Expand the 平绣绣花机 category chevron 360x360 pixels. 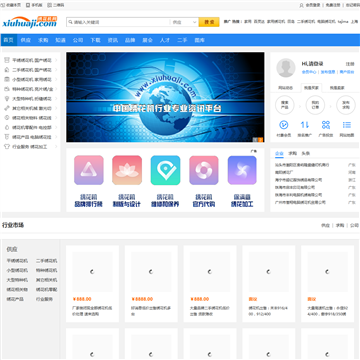(x=56, y=60)
